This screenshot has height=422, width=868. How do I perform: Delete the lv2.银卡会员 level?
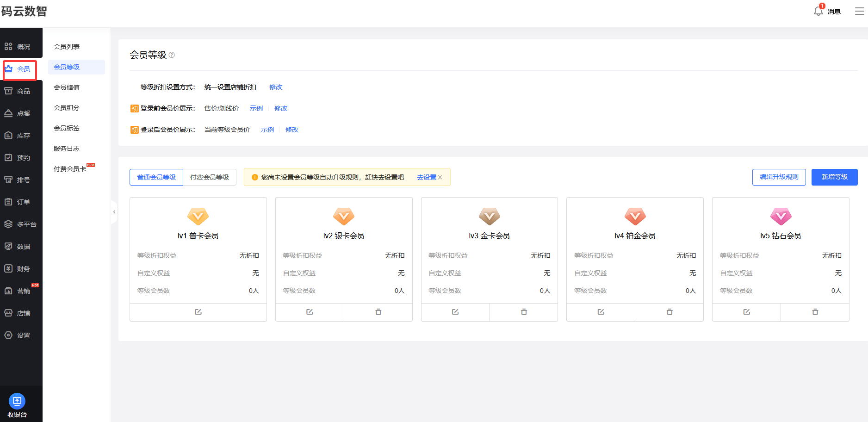coord(378,312)
